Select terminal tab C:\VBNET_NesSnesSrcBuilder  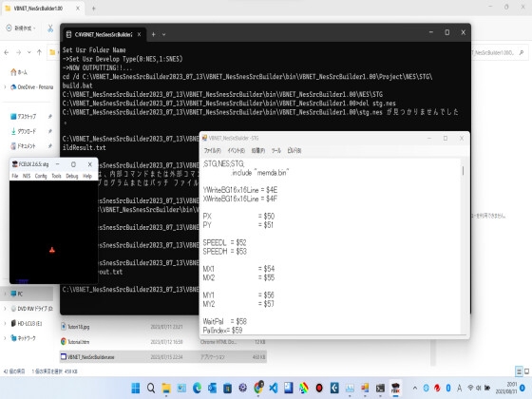(104, 34)
